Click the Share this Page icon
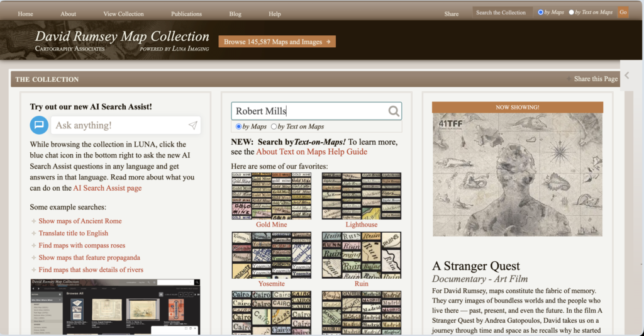The image size is (644, 336). pos(569,79)
